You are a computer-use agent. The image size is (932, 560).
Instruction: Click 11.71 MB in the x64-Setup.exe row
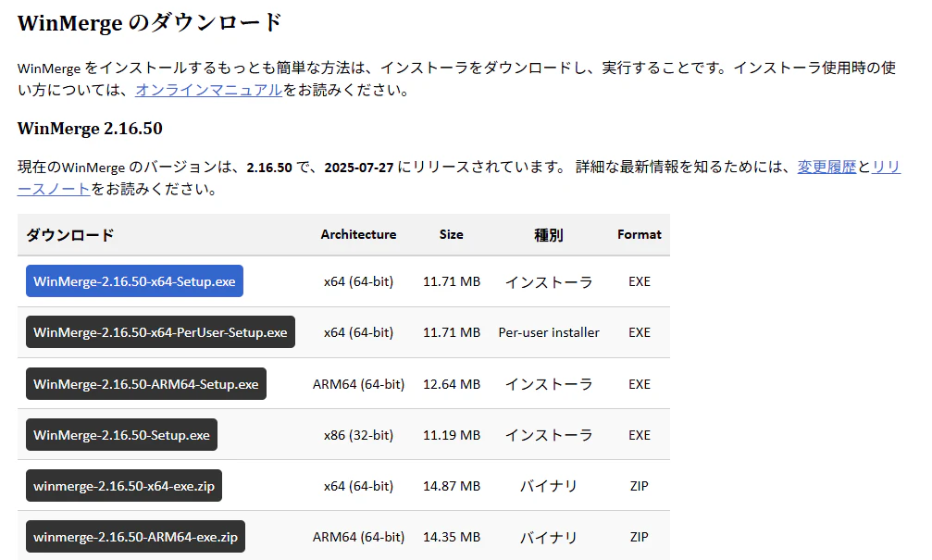pos(451,281)
